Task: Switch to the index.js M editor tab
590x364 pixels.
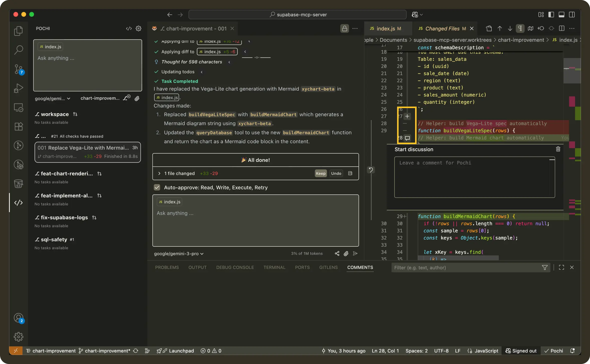Action: click(x=386, y=29)
